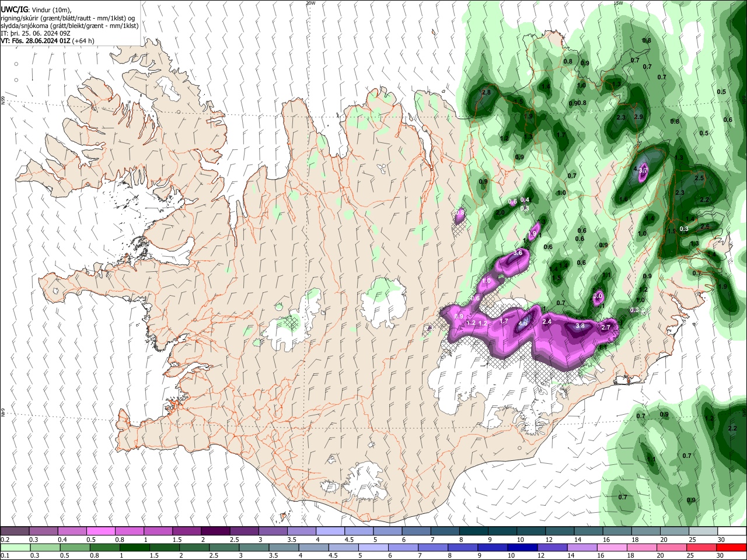Click the 0.4 value on the map
Image resolution: width=747 pixels, height=560 pixels.
pyautogui.click(x=525, y=200)
